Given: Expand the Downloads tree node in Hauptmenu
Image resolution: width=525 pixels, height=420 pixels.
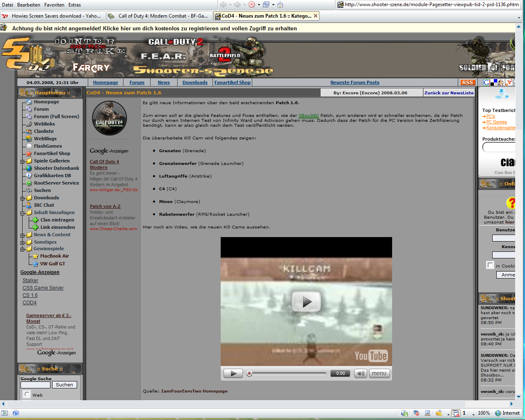Looking at the screenshot, I should pos(23,198).
